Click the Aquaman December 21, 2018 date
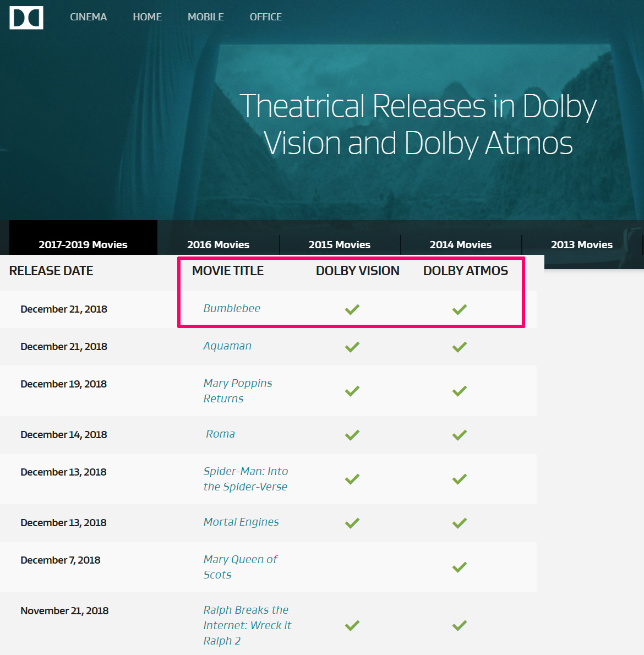This screenshot has width=644, height=655. point(64,347)
